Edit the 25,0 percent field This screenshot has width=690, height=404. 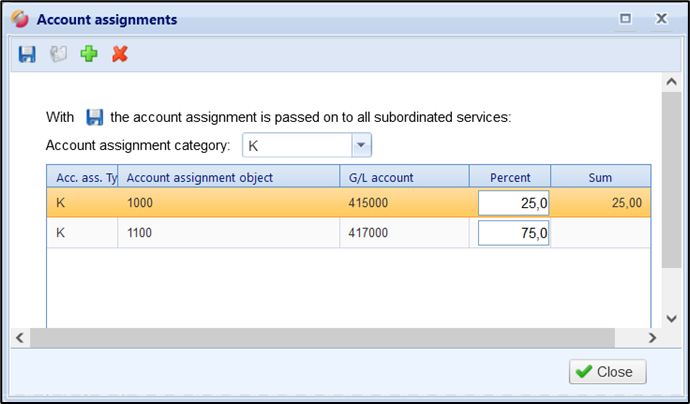(x=513, y=204)
